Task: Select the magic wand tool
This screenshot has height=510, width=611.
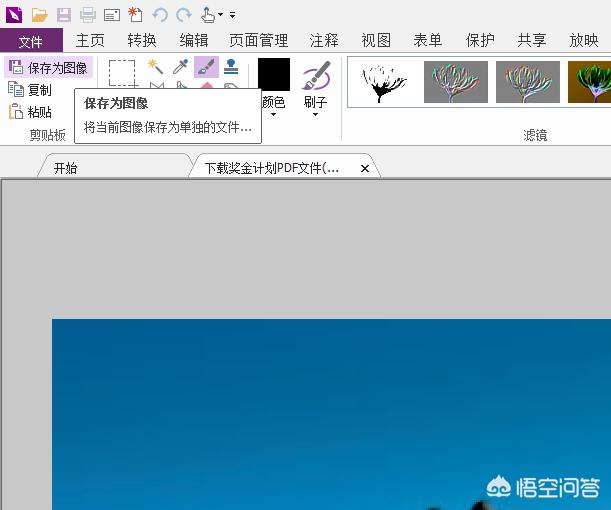Action: click(155, 67)
